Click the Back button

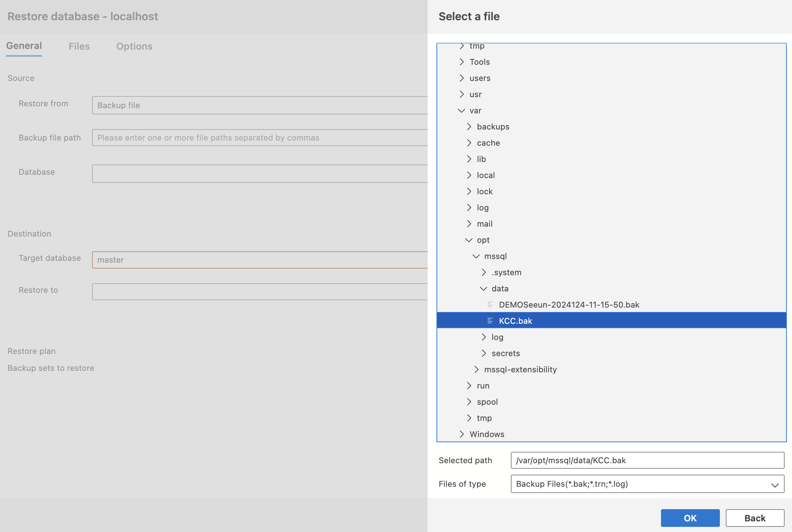754,518
